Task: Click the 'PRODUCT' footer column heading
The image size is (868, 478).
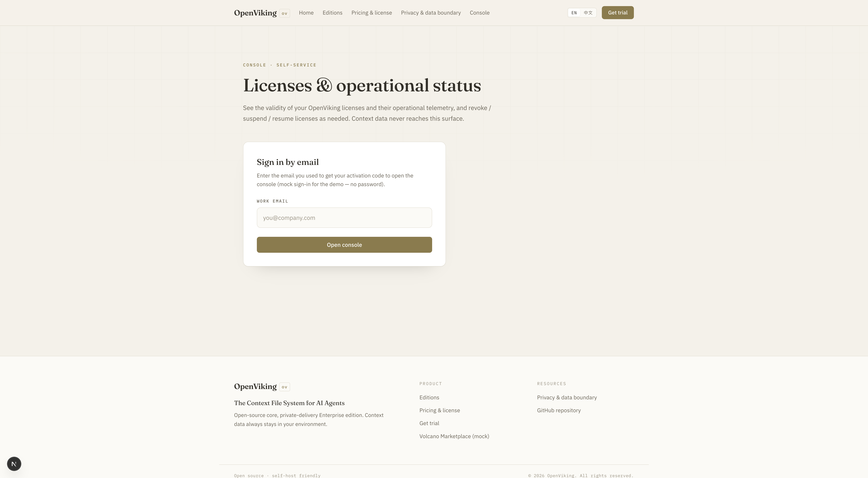Action: click(431, 384)
